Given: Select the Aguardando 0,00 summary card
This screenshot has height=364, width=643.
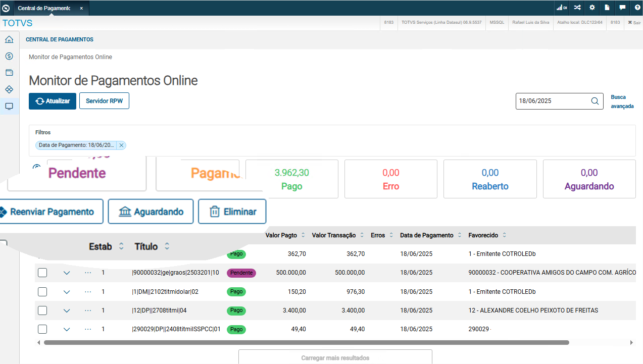Looking at the screenshot, I should click(589, 179).
